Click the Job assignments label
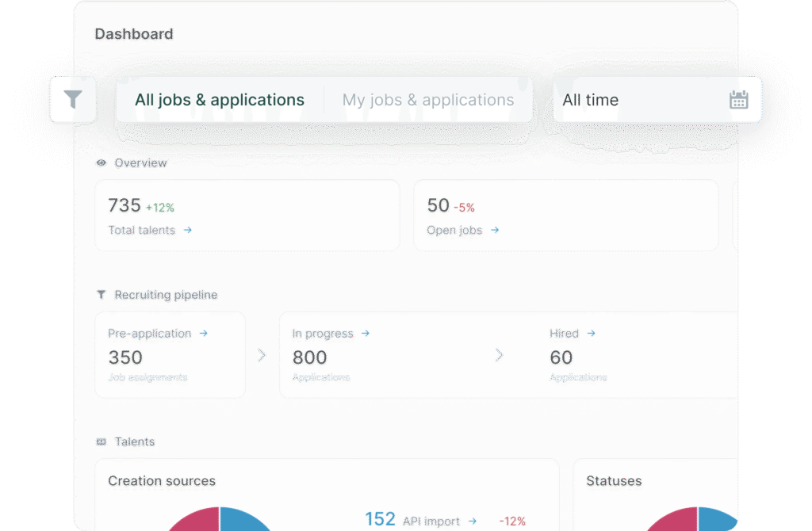The width and height of the screenshot is (812, 531). click(x=147, y=377)
